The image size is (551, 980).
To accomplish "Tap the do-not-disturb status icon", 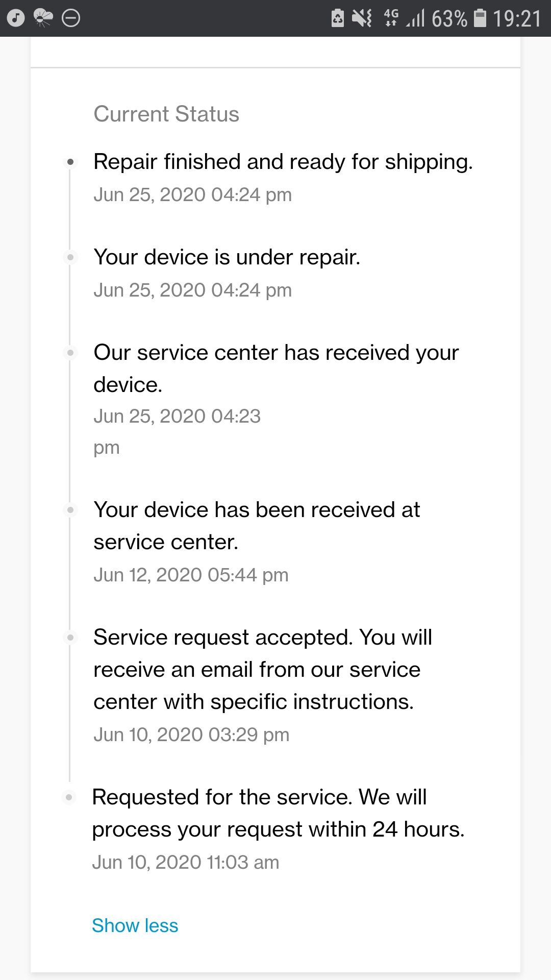I will [71, 18].
